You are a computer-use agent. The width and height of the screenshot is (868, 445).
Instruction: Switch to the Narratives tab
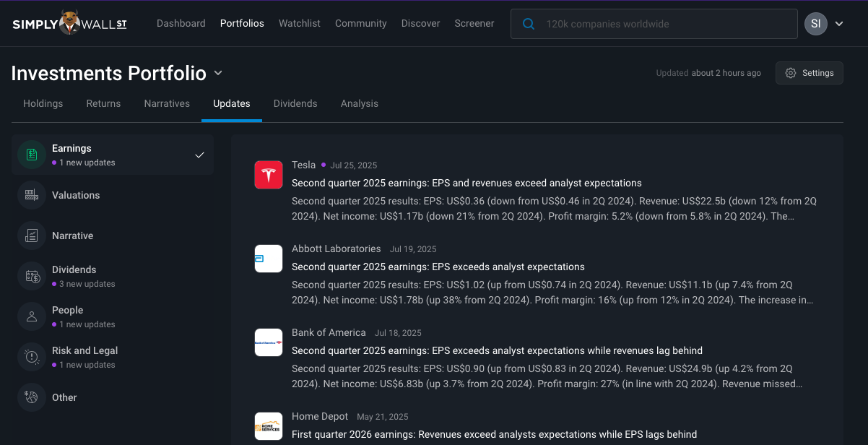tap(167, 103)
